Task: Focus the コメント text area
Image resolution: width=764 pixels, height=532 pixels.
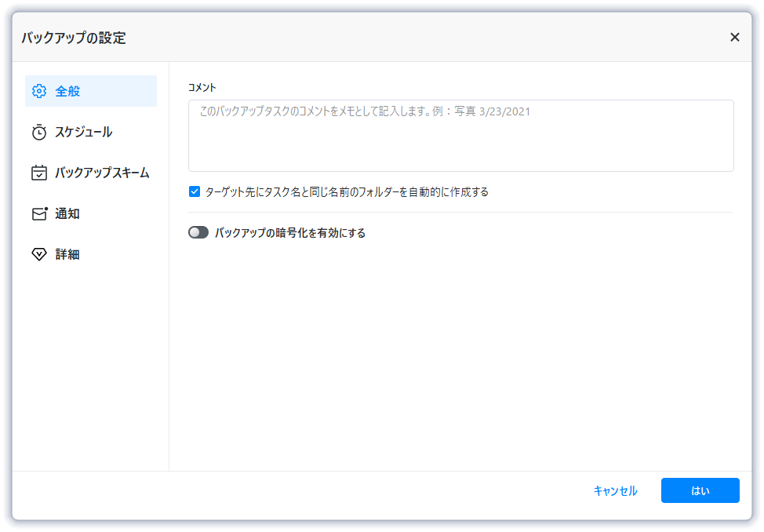Action: (x=460, y=135)
